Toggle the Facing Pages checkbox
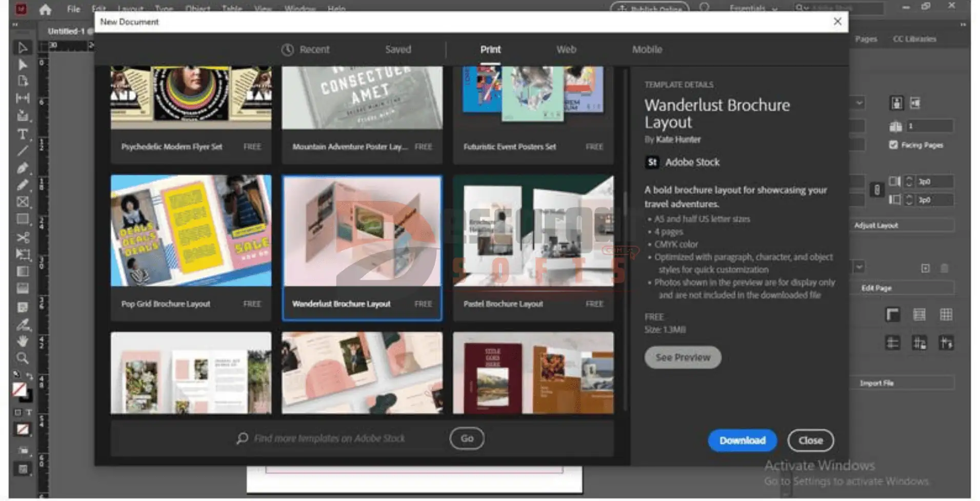Image resolution: width=980 pixels, height=501 pixels. coord(893,145)
